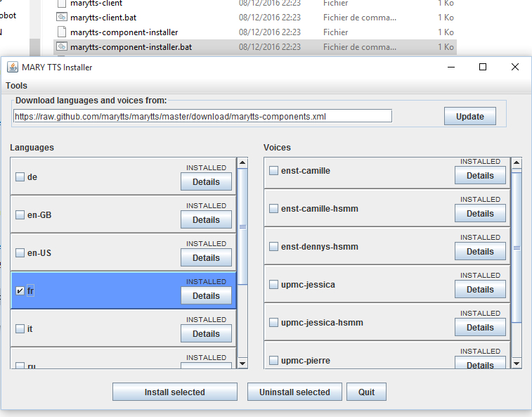Open Details for upmc-jessica-hsmm voice
The height and width of the screenshot is (417, 532).
click(x=480, y=328)
